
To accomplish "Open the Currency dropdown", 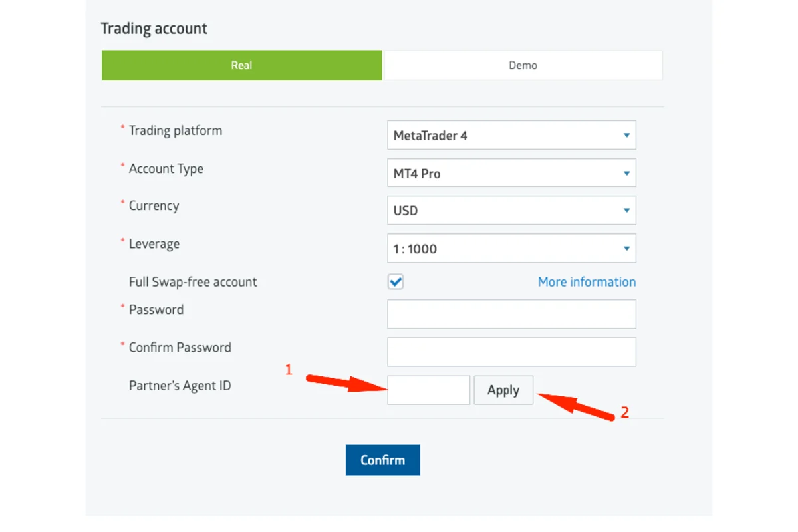I will click(511, 211).
